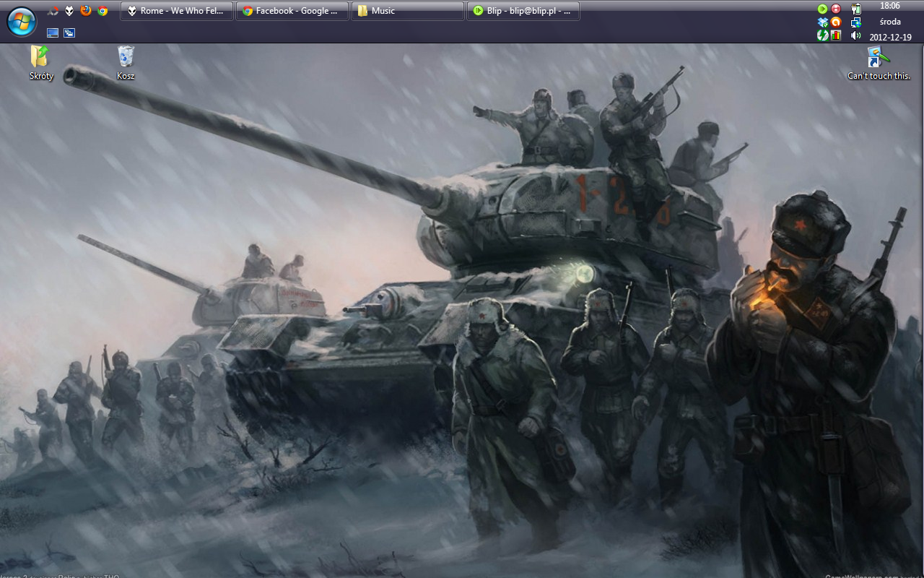Click the Switch between windows icon
The width and height of the screenshot is (924, 578).
[x=69, y=33]
